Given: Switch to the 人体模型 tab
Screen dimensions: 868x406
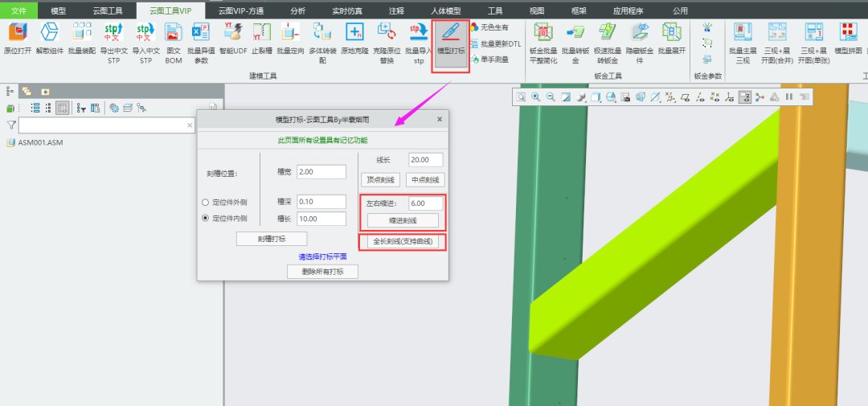Looking at the screenshot, I should coord(445,10).
